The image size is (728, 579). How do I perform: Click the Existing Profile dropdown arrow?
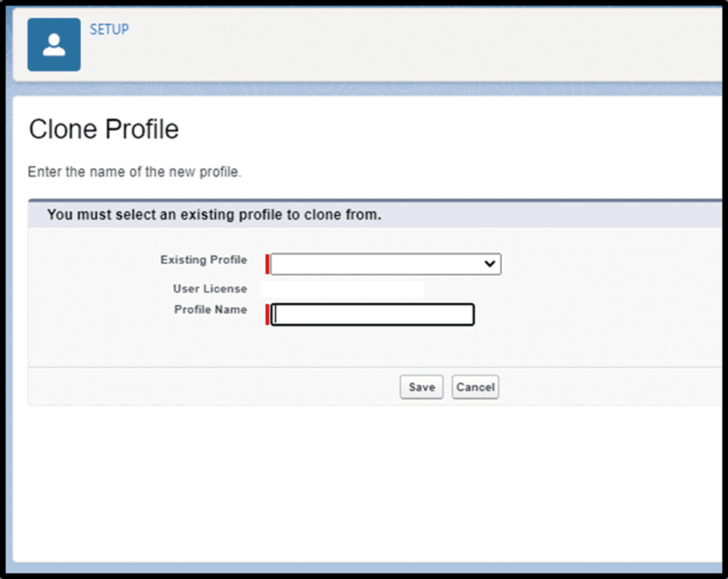pyautogui.click(x=489, y=264)
